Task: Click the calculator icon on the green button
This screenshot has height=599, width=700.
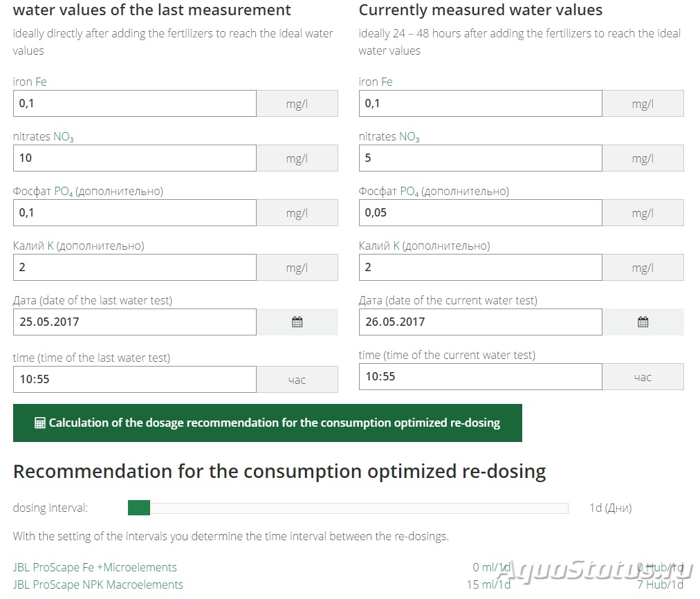Action: [x=39, y=423]
